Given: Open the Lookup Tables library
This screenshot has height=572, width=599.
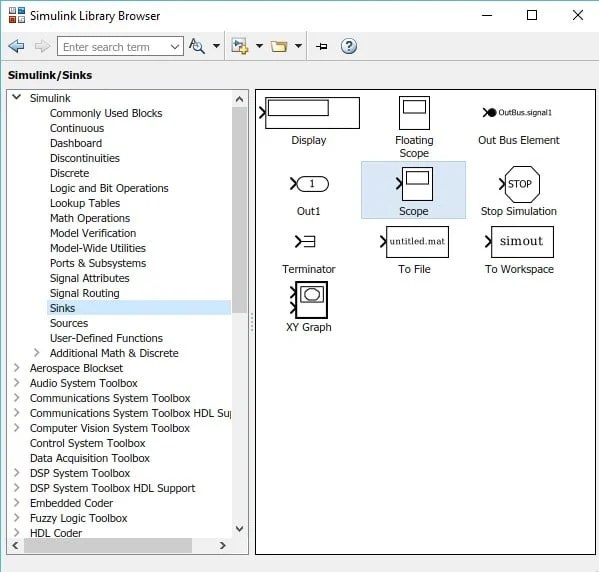Looking at the screenshot, I should [85, 203].
